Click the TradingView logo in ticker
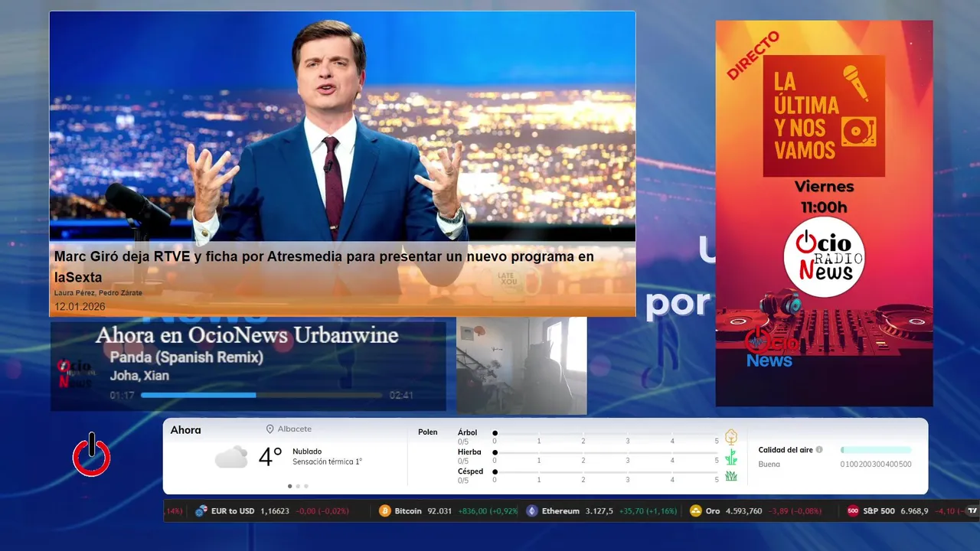The height and width of the screenshot is (551, 980). click(972, 510)
